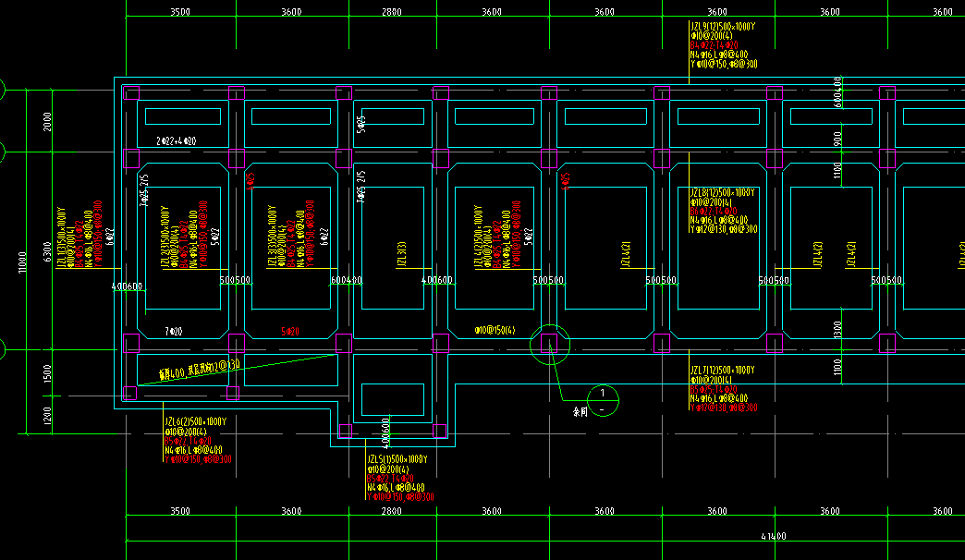This screenshot has width=965, height=560.
Task: Pick the 1300 vertical dimension text
Action: (837, 330)
